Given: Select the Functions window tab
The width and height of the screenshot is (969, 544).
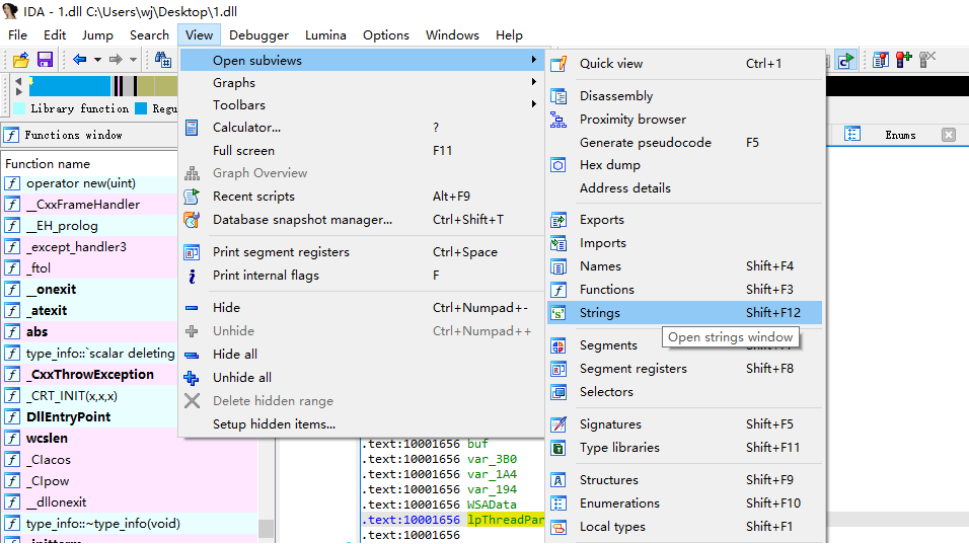Looking at the screenshot, I should pyautogui.click(x=73, y=135).
